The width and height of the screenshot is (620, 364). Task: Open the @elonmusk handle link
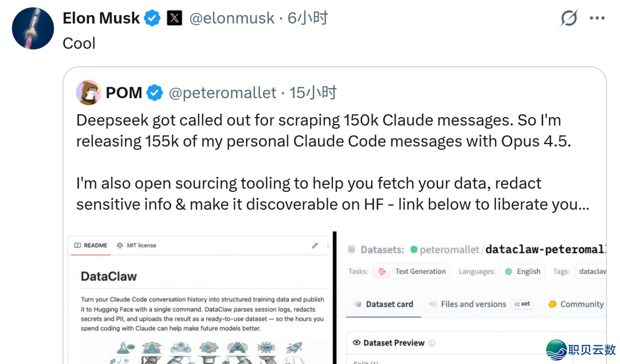231,18
